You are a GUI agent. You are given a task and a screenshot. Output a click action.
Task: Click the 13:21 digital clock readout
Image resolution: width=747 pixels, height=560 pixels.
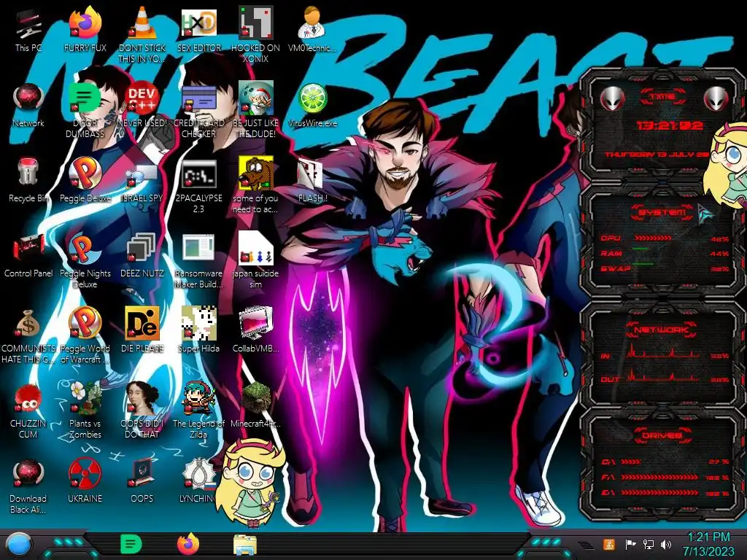(x=670, y=125)
